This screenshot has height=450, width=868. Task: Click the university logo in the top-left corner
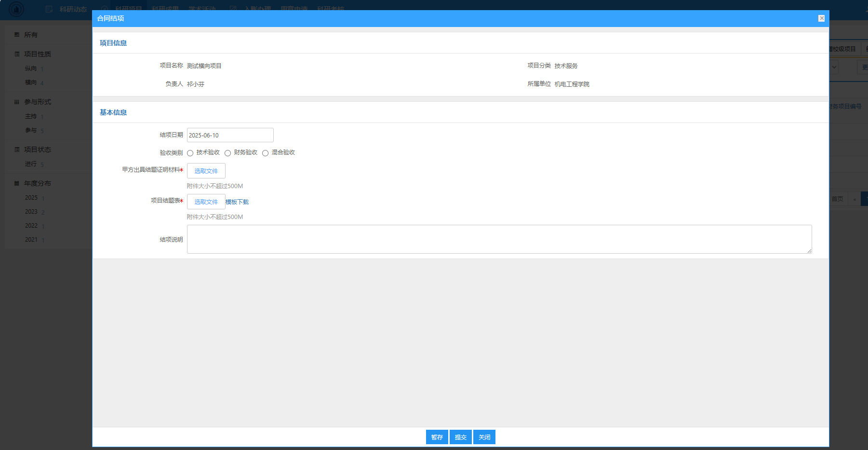coord(16,9)
